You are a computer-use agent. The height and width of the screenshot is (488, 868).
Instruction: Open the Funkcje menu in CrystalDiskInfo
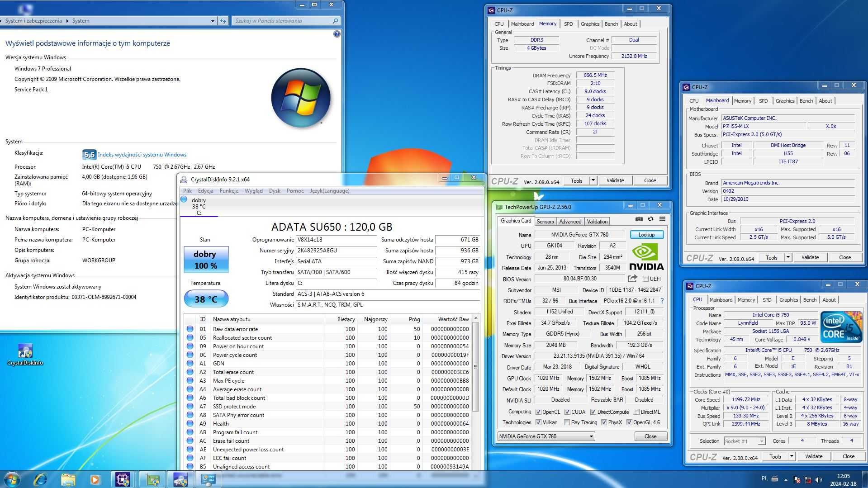click(x=229, y=191)
